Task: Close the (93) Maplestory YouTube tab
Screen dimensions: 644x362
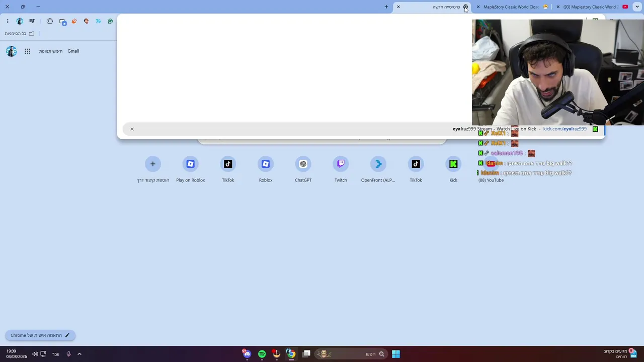Action: (558, 7)
